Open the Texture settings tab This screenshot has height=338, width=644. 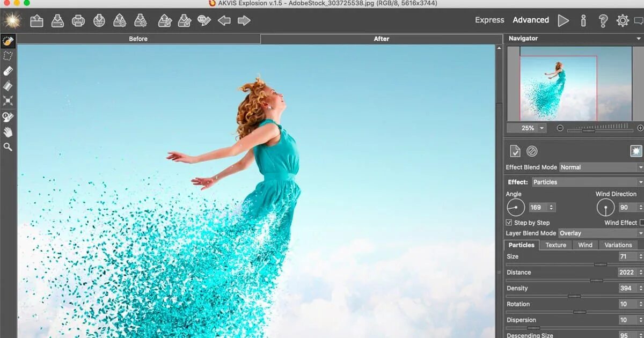point(556,245)
